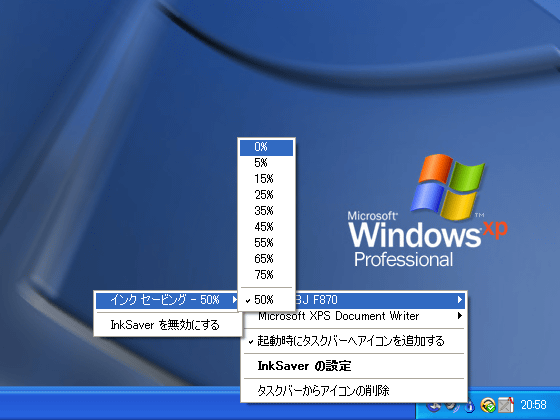Screen dimensions: 560x420
Task: Open the BJ F870 printer submenu
Action: [380, 300]
